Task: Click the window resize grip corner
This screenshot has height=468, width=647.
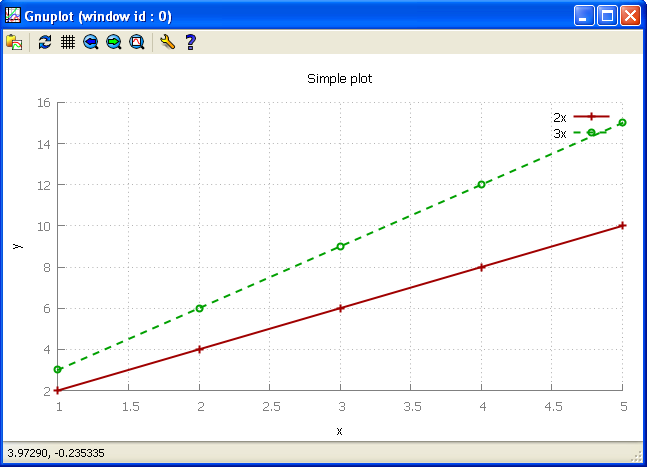Action: coord(636,456)
